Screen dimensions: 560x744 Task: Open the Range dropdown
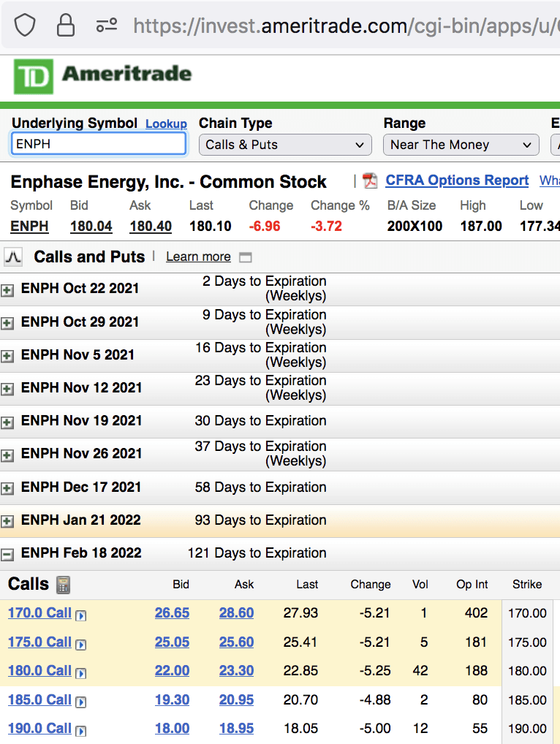pos(461,145)
